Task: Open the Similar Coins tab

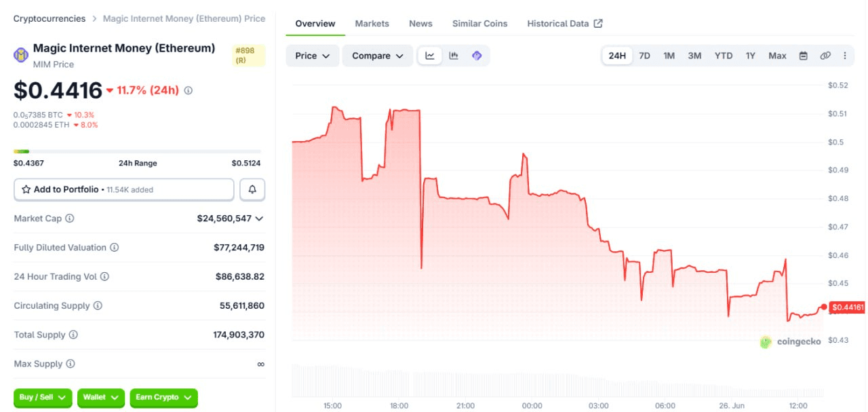Action: [480, 23]
